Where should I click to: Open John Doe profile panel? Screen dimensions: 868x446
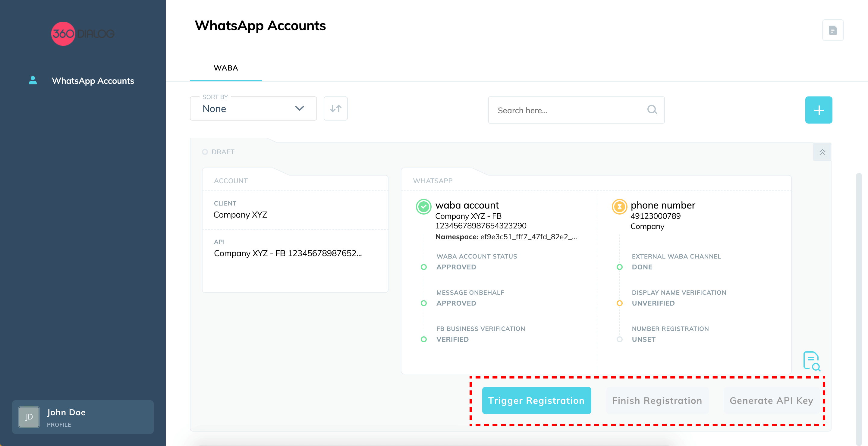[x=83, y=417]
